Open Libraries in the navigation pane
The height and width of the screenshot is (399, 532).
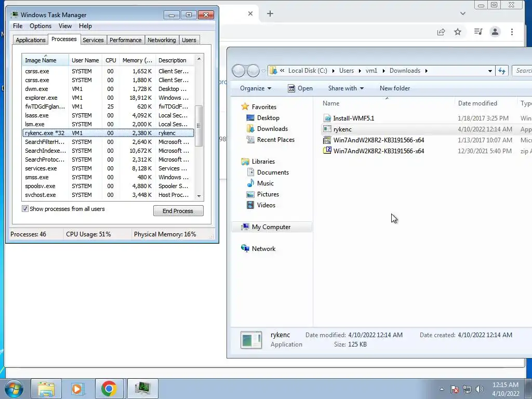point(263,162)
